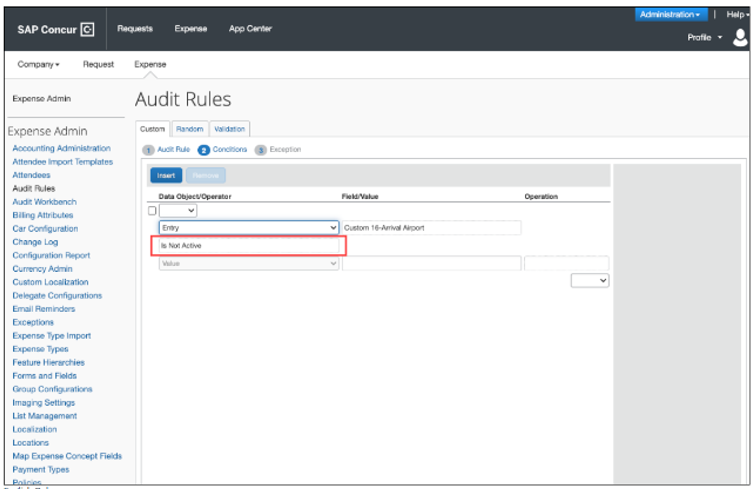Open the Audit Workbench link
754x489 pixels.
[44, 202]
